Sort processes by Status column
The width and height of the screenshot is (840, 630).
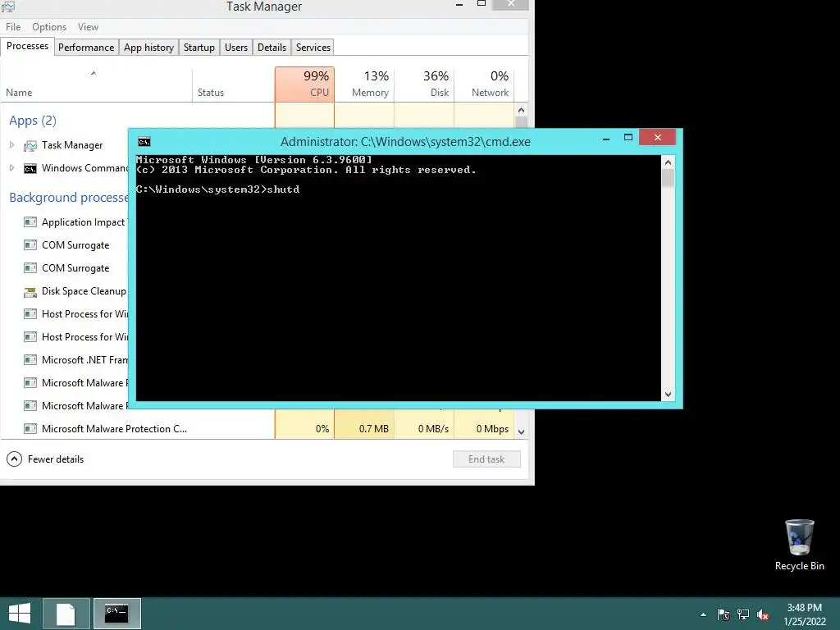pyautogui.click(x=234, y=84)
